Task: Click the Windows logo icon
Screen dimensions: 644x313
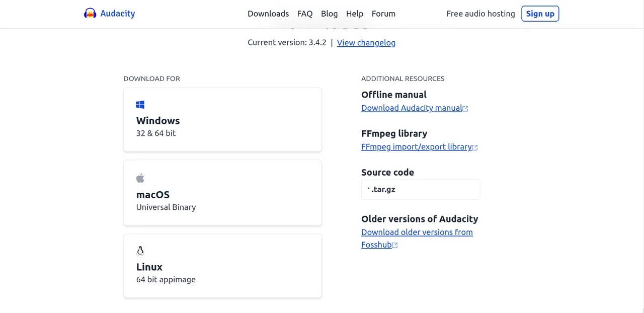Action: coord(140,105)
